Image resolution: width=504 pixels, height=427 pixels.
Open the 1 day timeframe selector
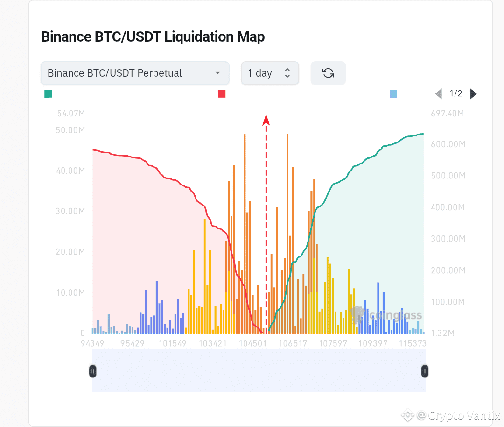[270, 73]
